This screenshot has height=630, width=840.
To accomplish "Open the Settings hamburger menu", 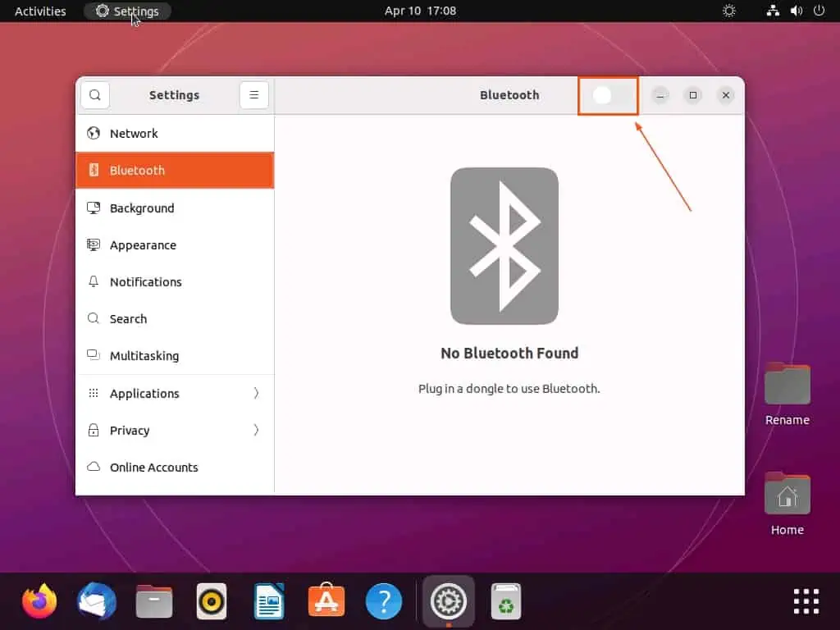I will [x=253, y=95].
